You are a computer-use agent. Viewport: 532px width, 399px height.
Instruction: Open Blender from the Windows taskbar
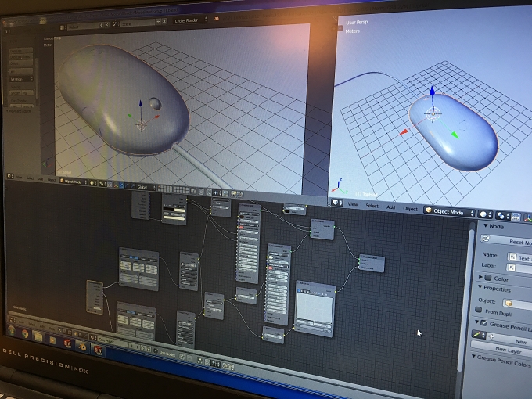tap(82, 347)
